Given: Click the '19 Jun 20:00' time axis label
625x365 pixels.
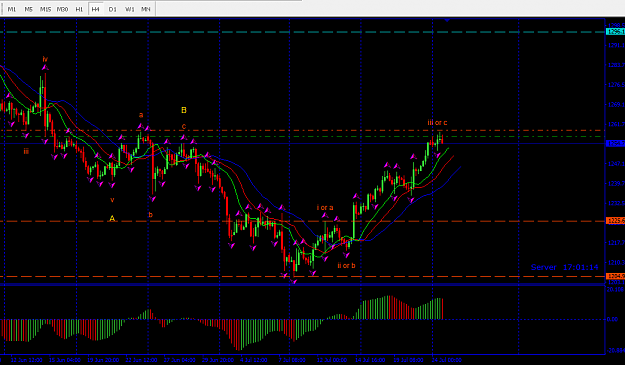Looking at the screenshot, I should [x=103, y=360].
